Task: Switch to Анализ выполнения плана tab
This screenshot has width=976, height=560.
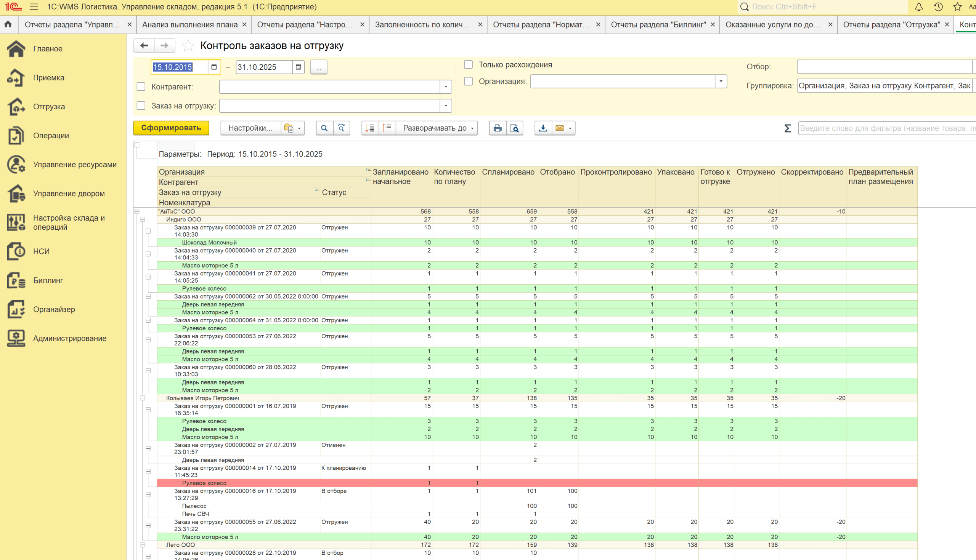Action: (x=190, y=25)
